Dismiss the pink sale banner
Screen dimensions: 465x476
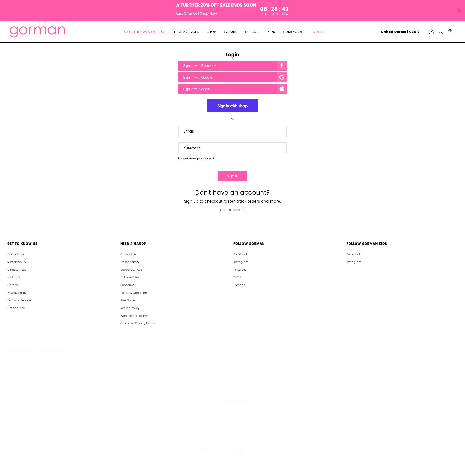[x=459, y=10]
